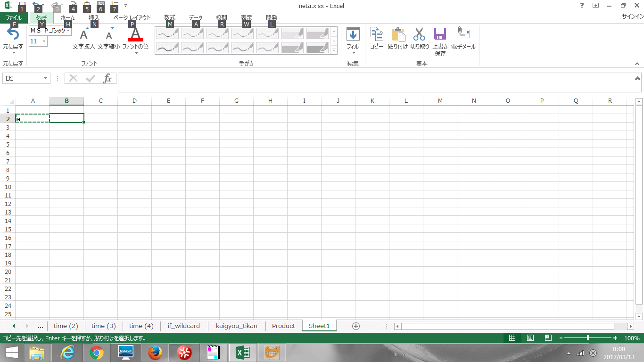Select the thick black ink pen style
644x362 pixels.
click(168, 47)
